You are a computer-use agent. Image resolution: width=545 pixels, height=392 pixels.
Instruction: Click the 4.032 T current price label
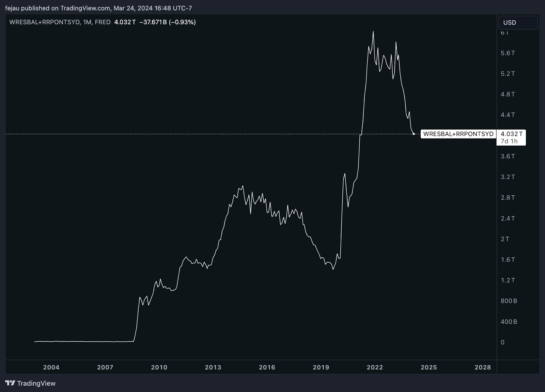tap(511, 134)
